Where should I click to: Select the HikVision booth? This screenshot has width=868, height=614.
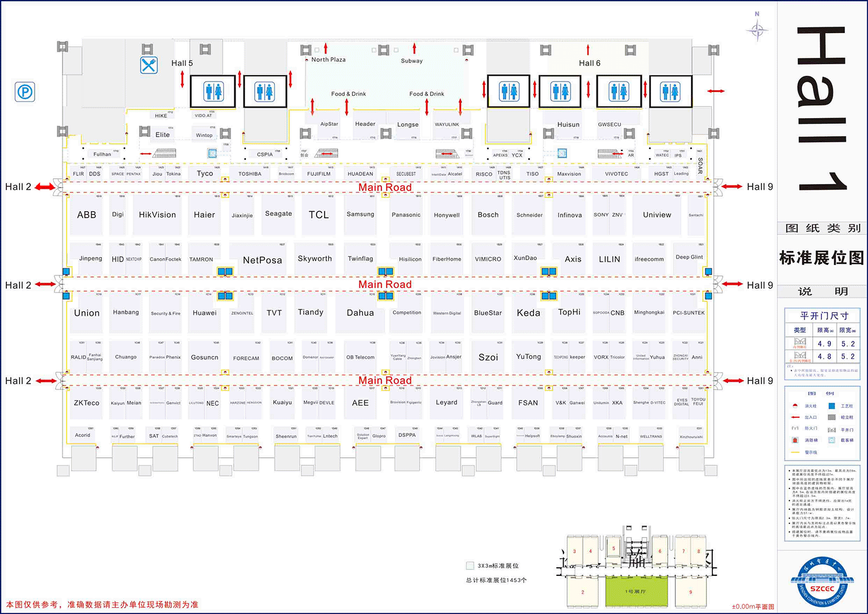point(157,215)
